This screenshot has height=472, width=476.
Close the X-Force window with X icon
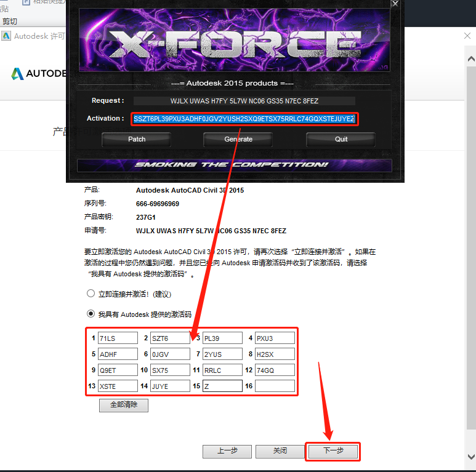(395, 4)
